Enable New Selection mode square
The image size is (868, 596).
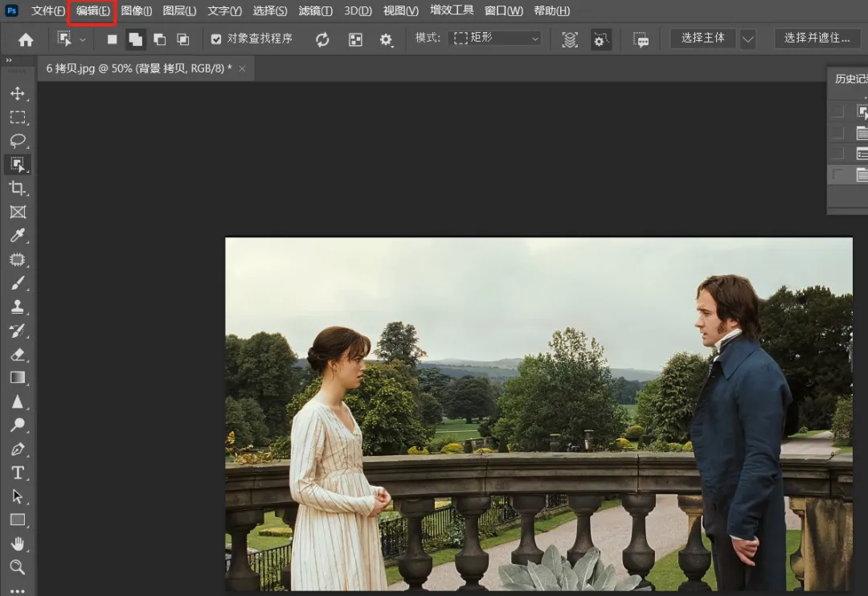coord(112,39)
